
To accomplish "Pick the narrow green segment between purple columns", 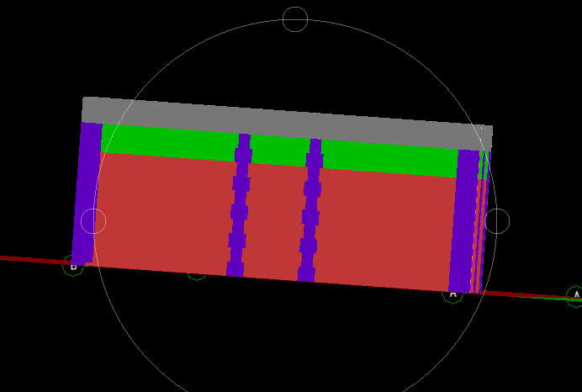I will [x=280, y=151].
